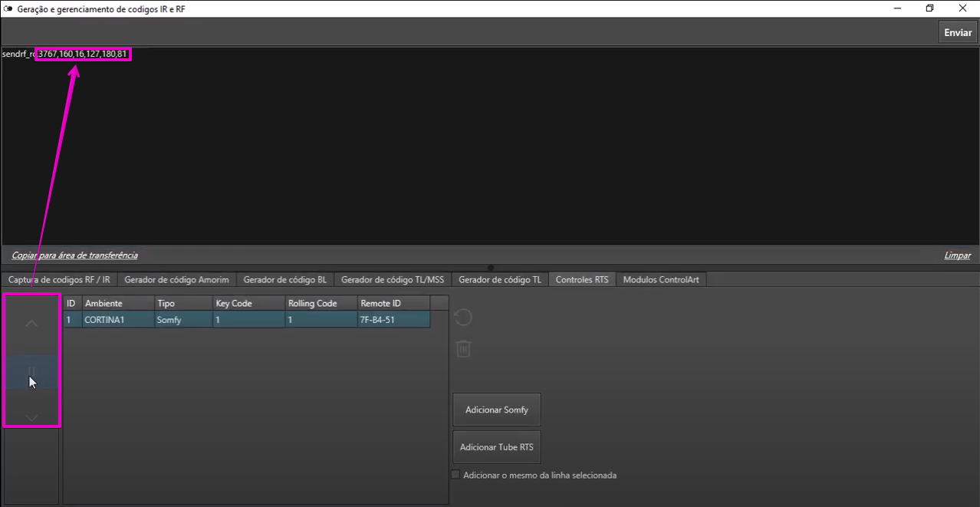Select the 'Gerador de código TL/MSS' tab

pyautogui.click(x=392, y=280)
